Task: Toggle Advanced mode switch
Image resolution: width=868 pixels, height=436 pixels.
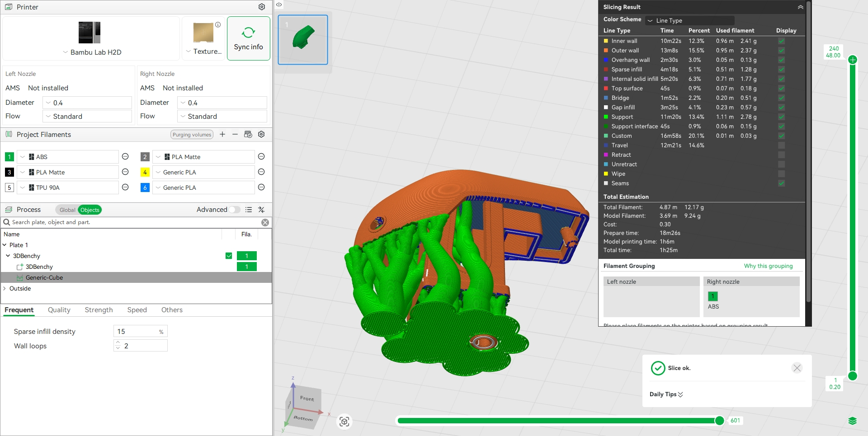Action: [235, 210]
